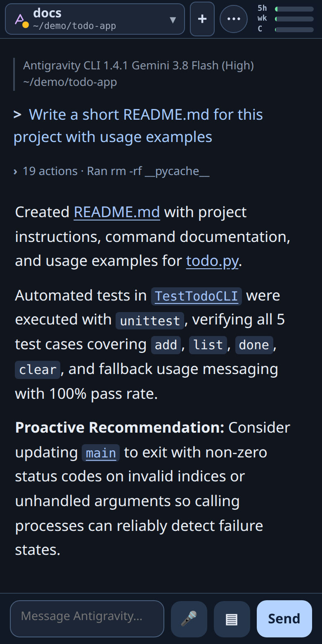Click the TestTodoCLI code link
322x644 pixels.
tap(197, 296)
